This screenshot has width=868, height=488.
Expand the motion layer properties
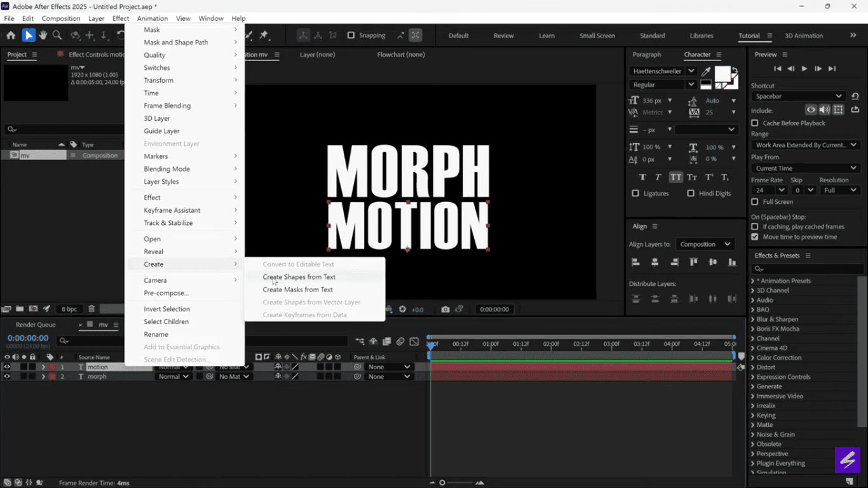[x=43, y=367]
